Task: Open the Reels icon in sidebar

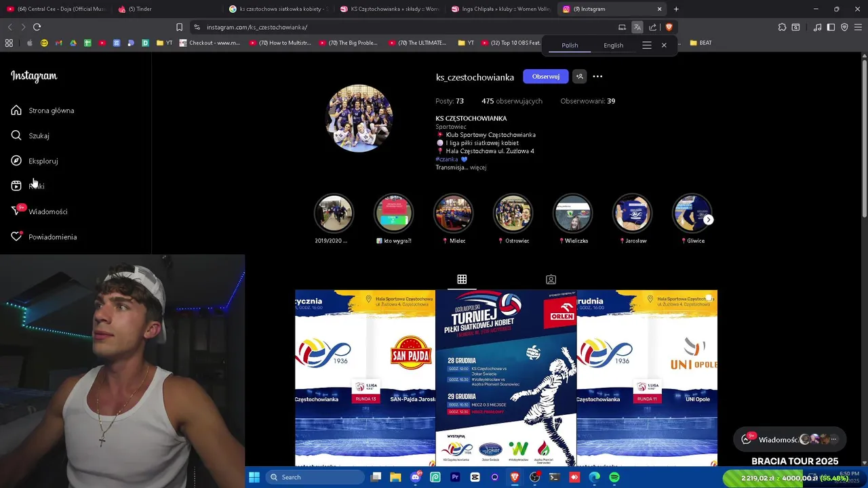Action: pyautogui.click(x=16, y=186)
